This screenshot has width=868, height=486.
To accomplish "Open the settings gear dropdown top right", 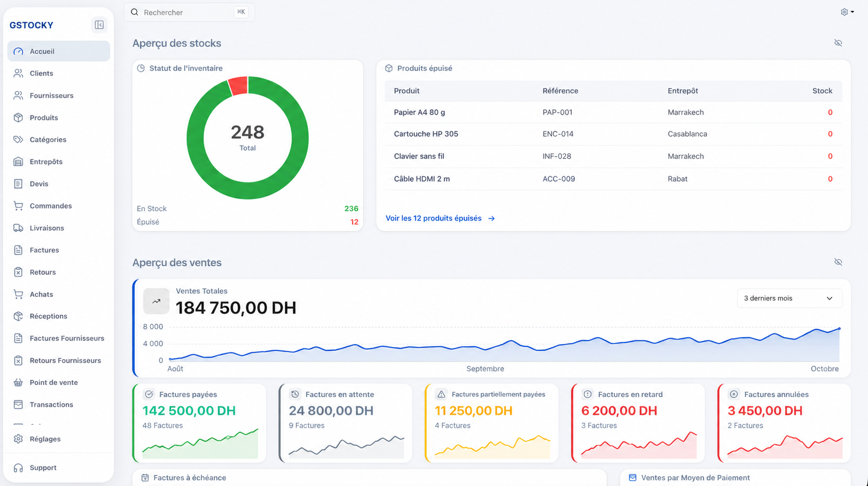I will [x=847, y=12].
